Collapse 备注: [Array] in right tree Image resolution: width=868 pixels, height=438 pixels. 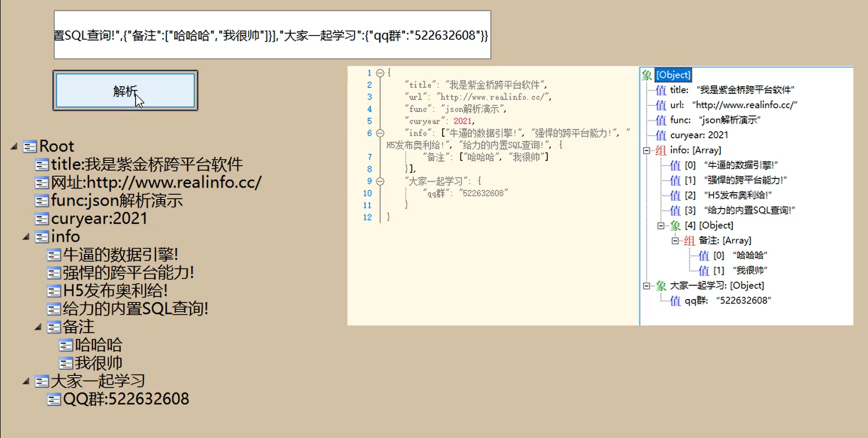tap(675, 240)
